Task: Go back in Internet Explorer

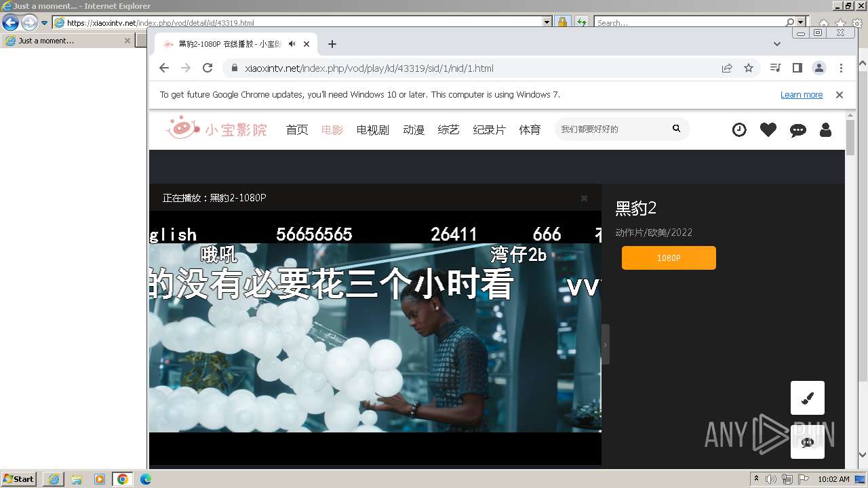Action: pyautogui.click(x=10, y=22)
